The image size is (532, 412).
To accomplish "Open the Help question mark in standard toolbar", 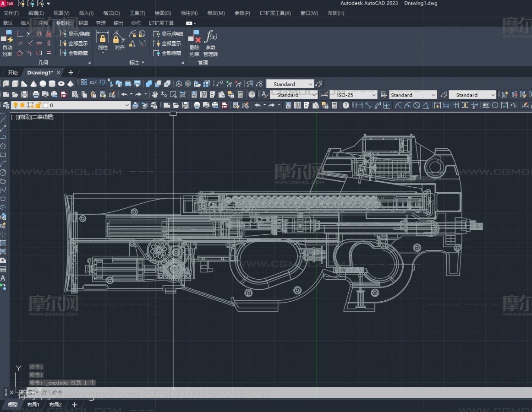I will 252,94.
